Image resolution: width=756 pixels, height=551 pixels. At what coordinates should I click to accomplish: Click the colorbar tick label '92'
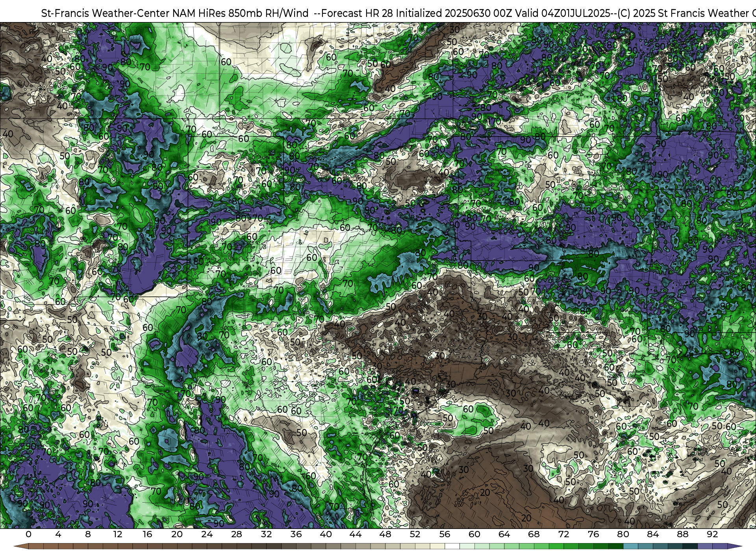tap(712, 534)
